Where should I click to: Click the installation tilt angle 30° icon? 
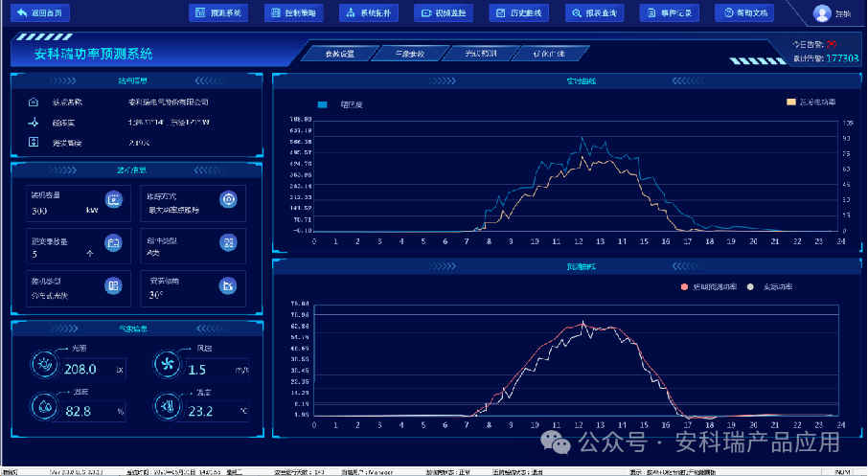(228, 284)
